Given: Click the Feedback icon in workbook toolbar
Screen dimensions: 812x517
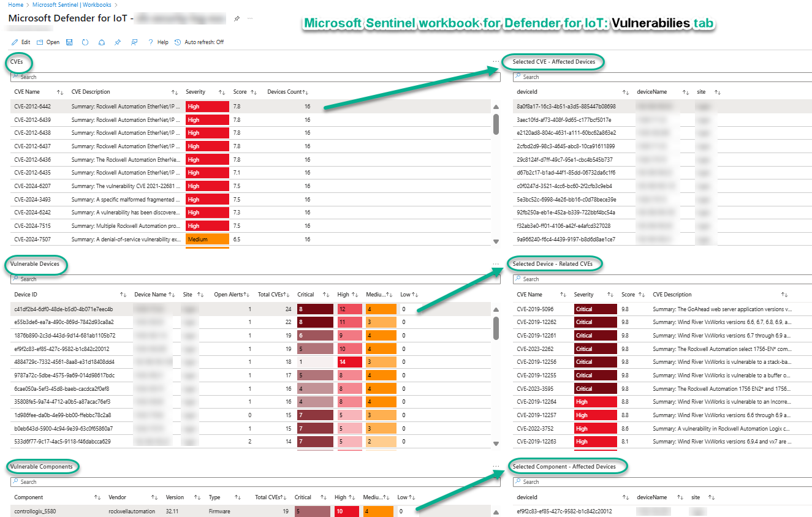Looking at the screenshot, I should click(x=134, y=42).
